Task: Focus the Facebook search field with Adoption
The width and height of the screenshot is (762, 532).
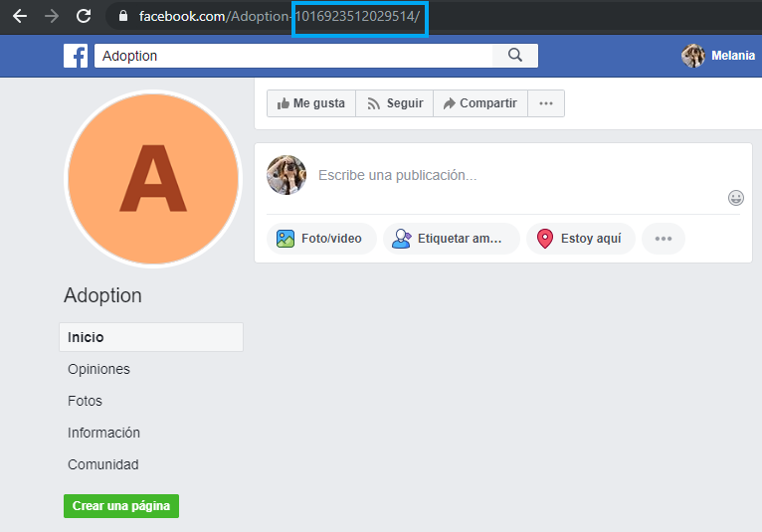Action: click(x=293, y=56)
